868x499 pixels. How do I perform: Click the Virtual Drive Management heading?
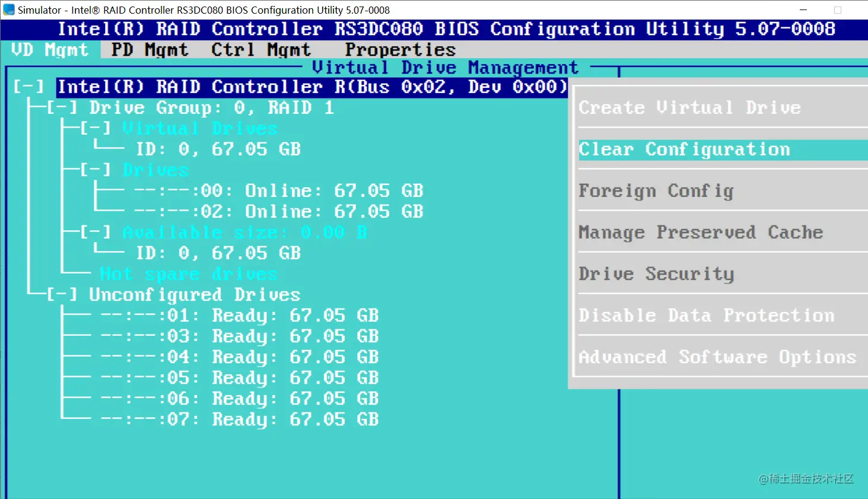[x=445, y=68]
